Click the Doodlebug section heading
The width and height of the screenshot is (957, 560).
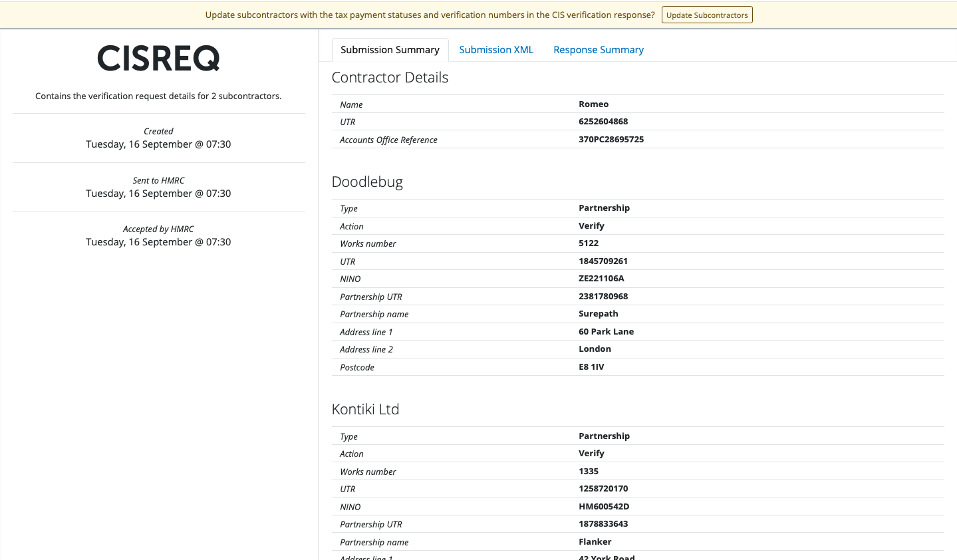367,182
